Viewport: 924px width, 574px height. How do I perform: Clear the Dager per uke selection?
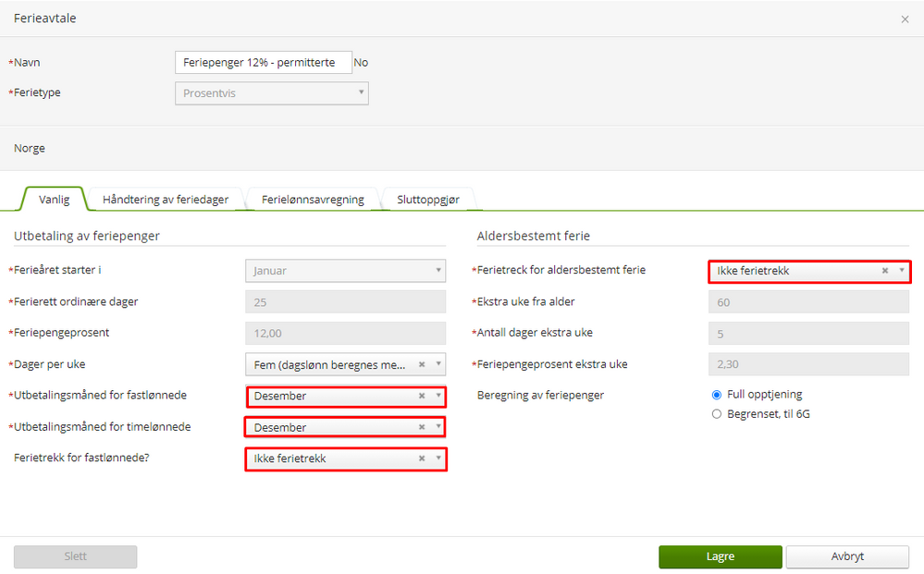pos(422,364)
